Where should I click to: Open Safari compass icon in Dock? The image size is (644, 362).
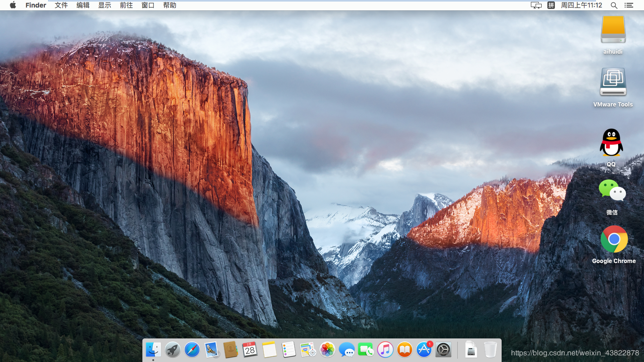click(192, 350)
